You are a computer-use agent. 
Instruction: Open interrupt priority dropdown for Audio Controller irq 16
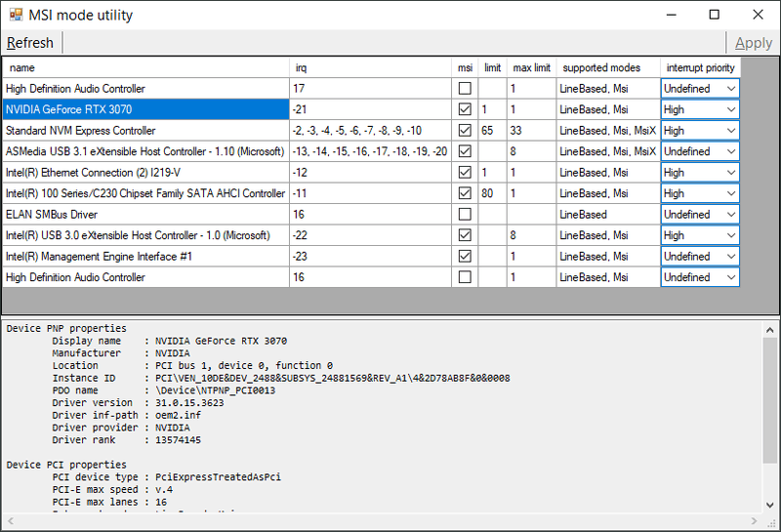(700, 277)
